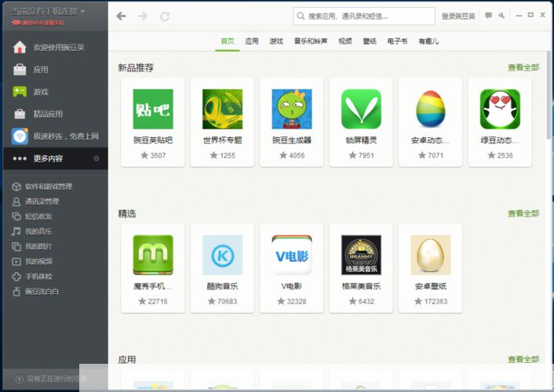Open 手机体检 phone checkup

pyautogui.click(x=32, y=276)
